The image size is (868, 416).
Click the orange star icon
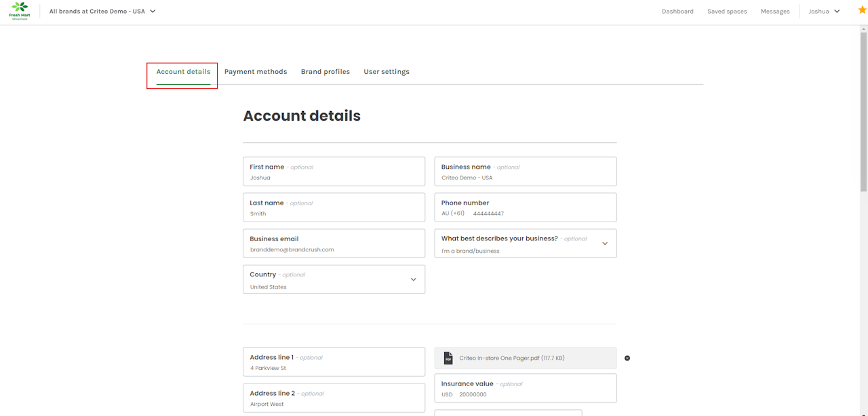point(862,10)
